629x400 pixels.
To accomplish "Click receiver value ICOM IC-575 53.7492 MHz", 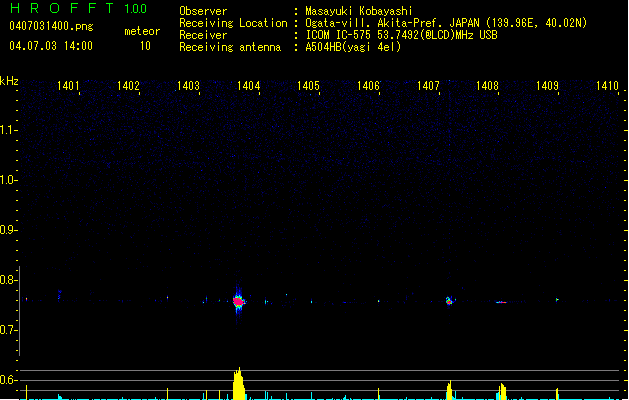I will (401, 35).
